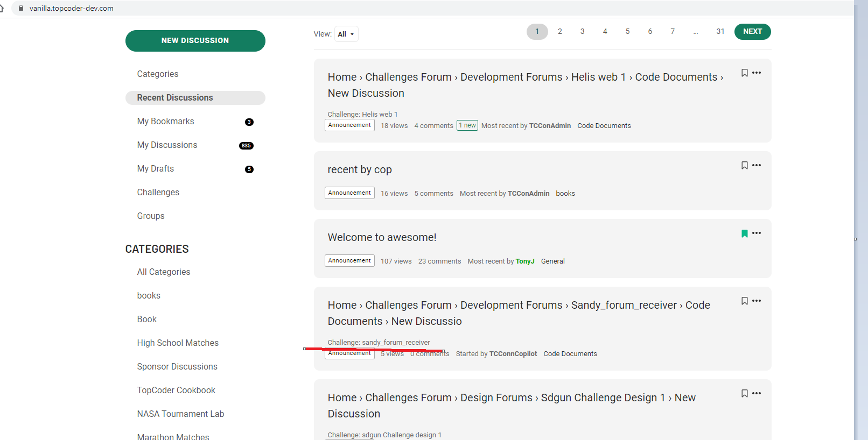The width and height of the screenshot is (868, 440).
Task: Open the Sdgun Challenge Design 1 thread
Action: 512,406
